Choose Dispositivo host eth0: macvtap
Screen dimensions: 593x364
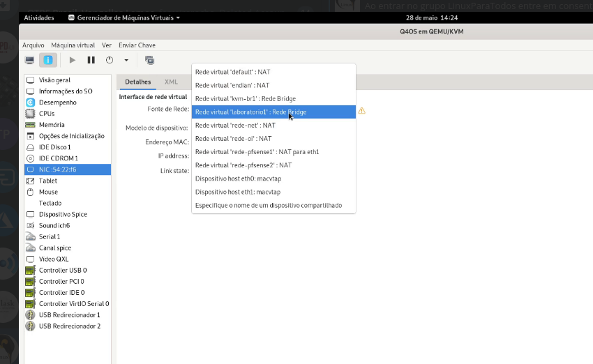click(x=273, y=179)
